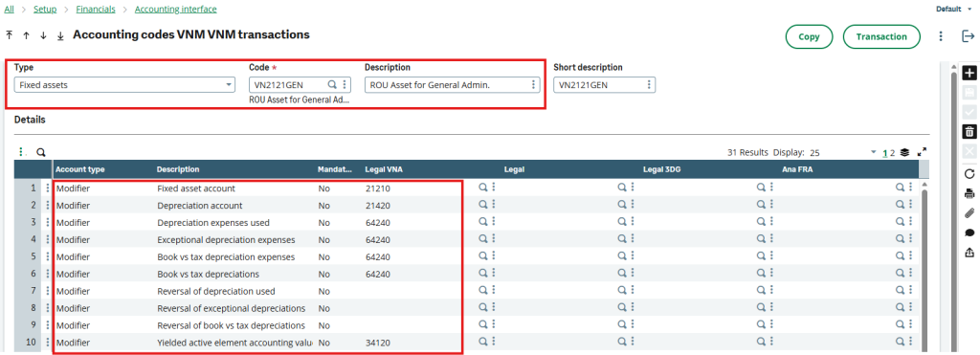Screen dimensions: 980x355
Task: Click the Print icon in right sidebar
Action: pyautogui.click(x=969, y=193)
